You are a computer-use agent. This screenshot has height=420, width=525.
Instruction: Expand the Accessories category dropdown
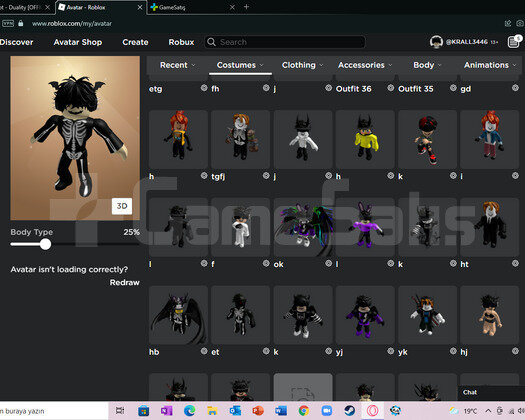tap(365, 65)
